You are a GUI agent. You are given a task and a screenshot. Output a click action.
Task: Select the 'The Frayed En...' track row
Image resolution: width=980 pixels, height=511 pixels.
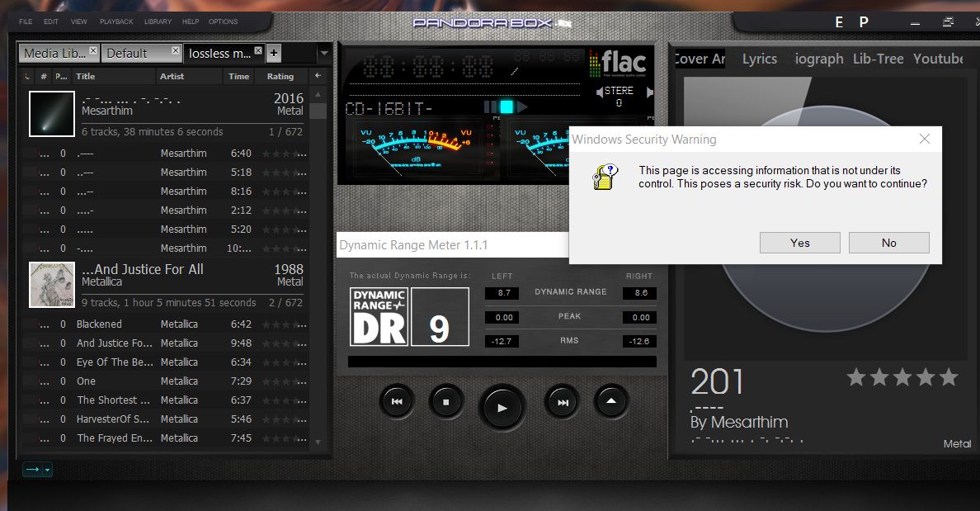165,438
